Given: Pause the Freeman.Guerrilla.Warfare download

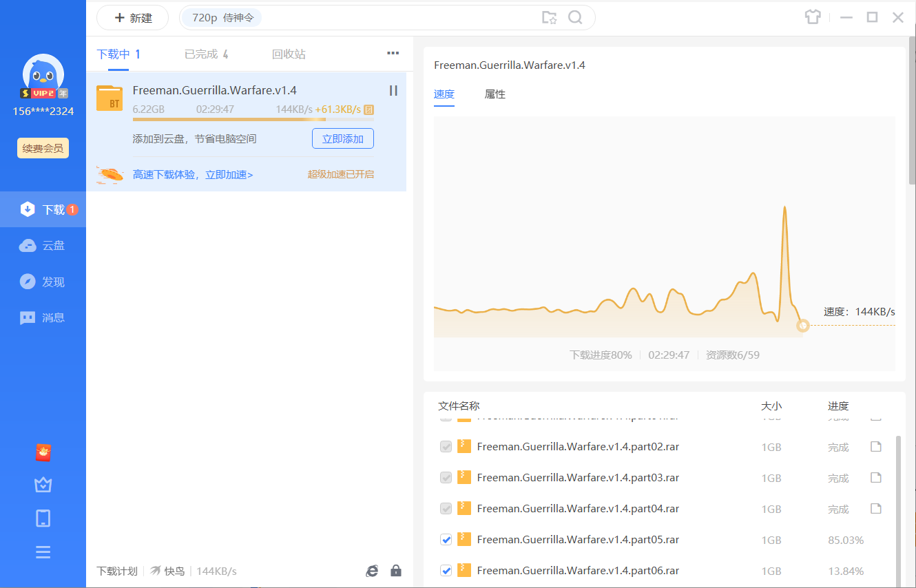Looking at the screenshot, I should coord(393,90).
